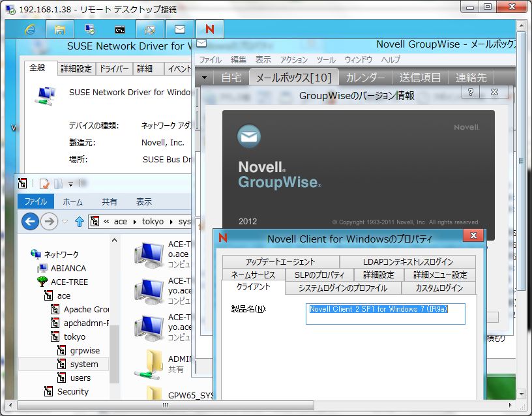Screen dimensions: 532x416
Task: Click the Explorer tree scroll up arrow
Action: coord(114,240)
